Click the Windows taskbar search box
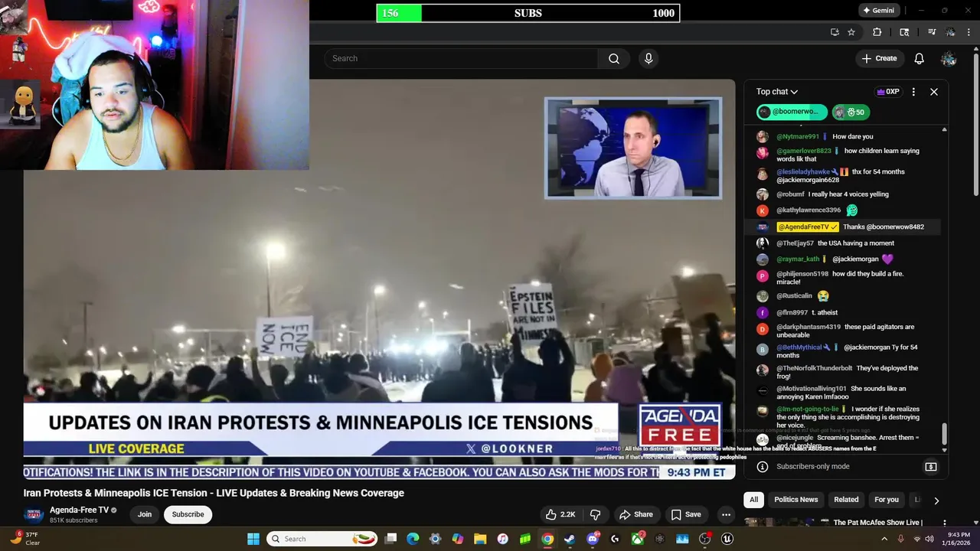Screen dimensions: 980x551 [322, 539]
